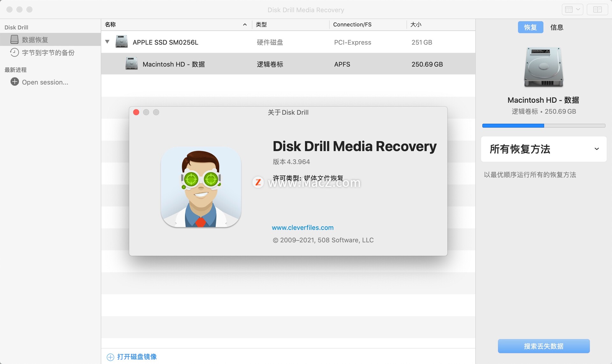Click the 许可类型 license type text
This screenshot has width=612, height=364.
[x=308, y=178]
